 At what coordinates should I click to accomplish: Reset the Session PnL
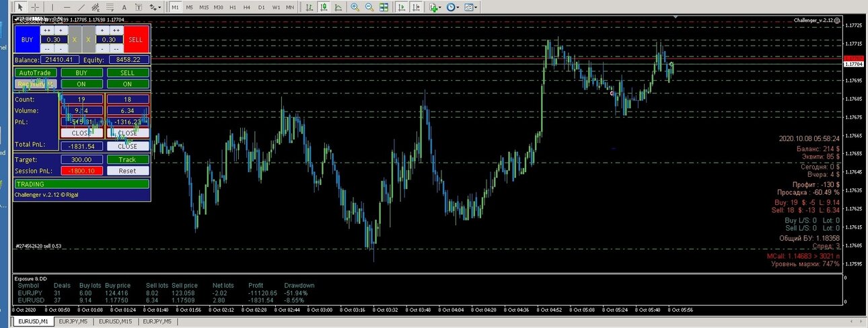[127, 171]
